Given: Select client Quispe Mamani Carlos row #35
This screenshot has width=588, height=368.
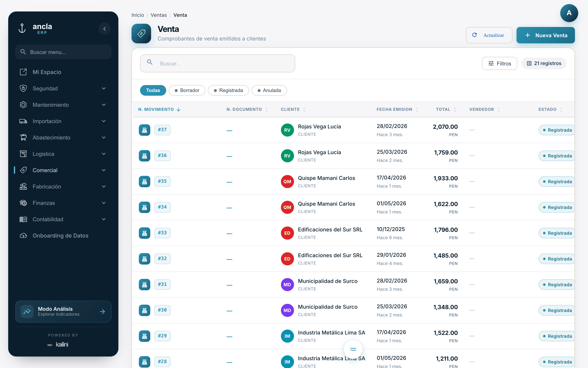Looking at the screenshot, I should (326, 178).
